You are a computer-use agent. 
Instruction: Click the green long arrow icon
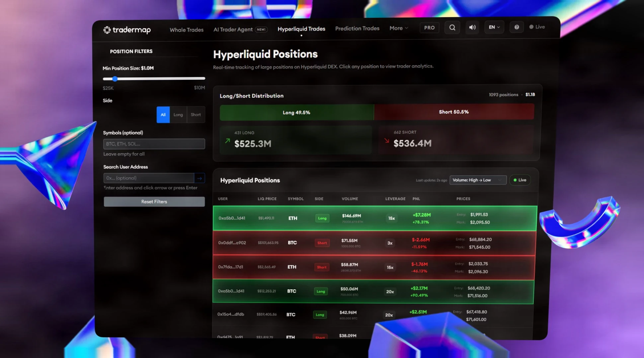click(x=227, y=141)
